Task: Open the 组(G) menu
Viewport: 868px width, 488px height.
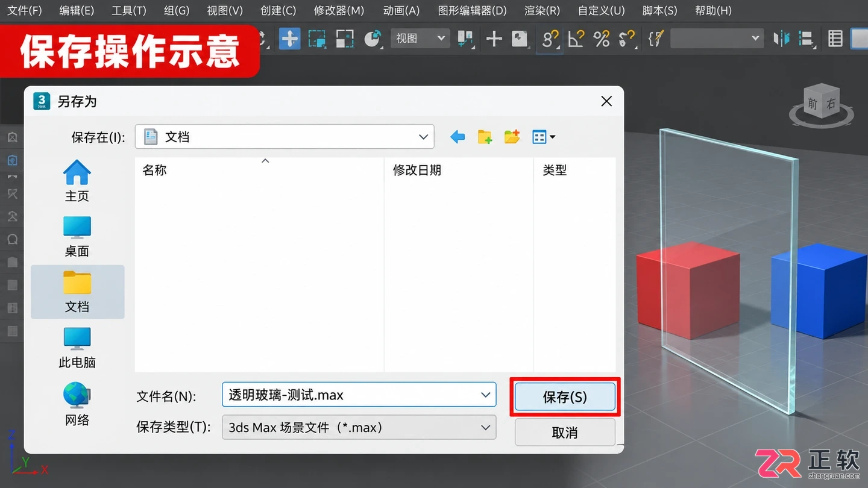Action: pyautogui.click(x=177, y=10)
